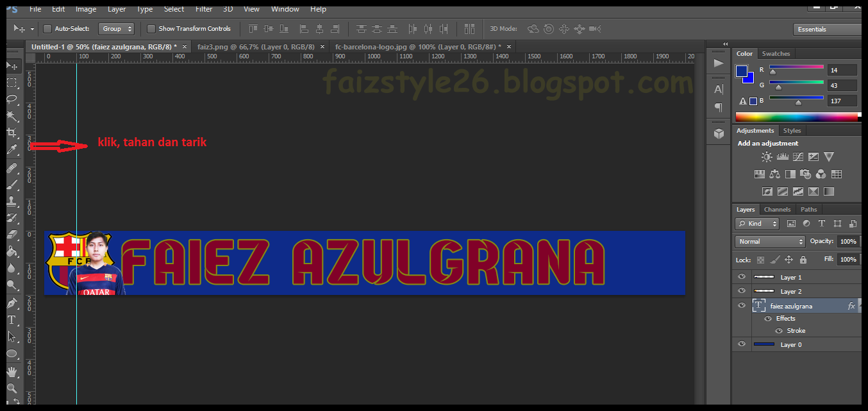Open the Fill value dropdown

[x=859, y=260]
